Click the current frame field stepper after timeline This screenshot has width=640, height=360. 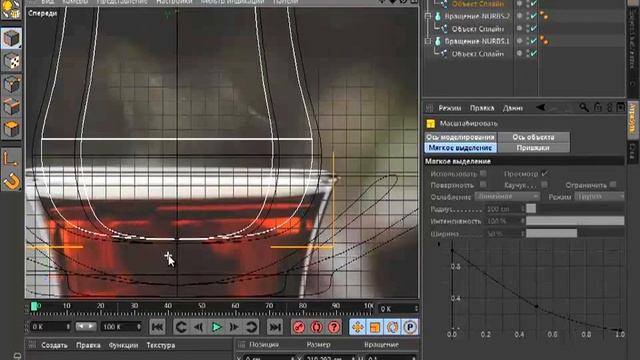click(x=416, y=309)
